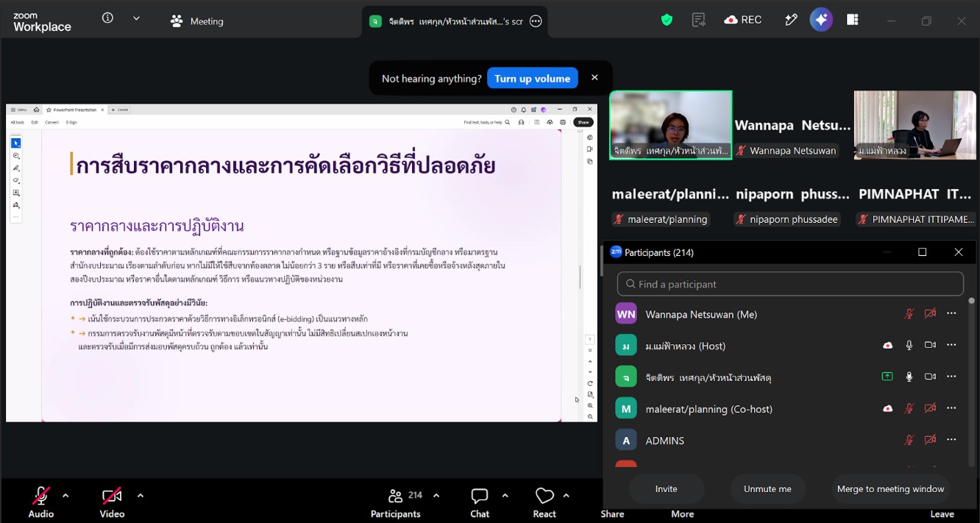Expand chat options chevron
This screenshot has width=980, height=523.
pyautogui.click(x=505, y=495)
